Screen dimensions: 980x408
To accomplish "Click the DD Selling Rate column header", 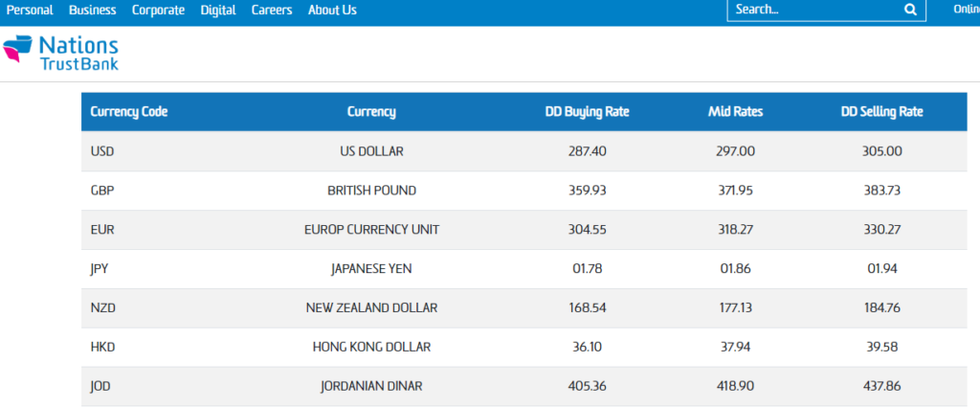I will tap(881, 112).
